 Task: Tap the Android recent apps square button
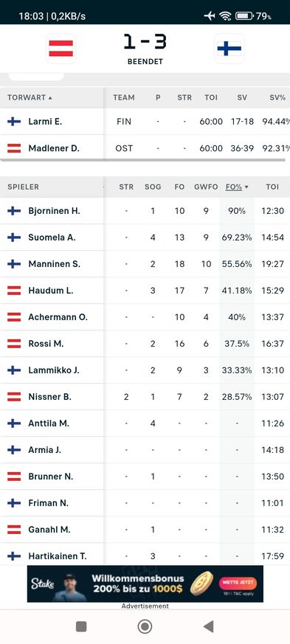tap(81, 626)
